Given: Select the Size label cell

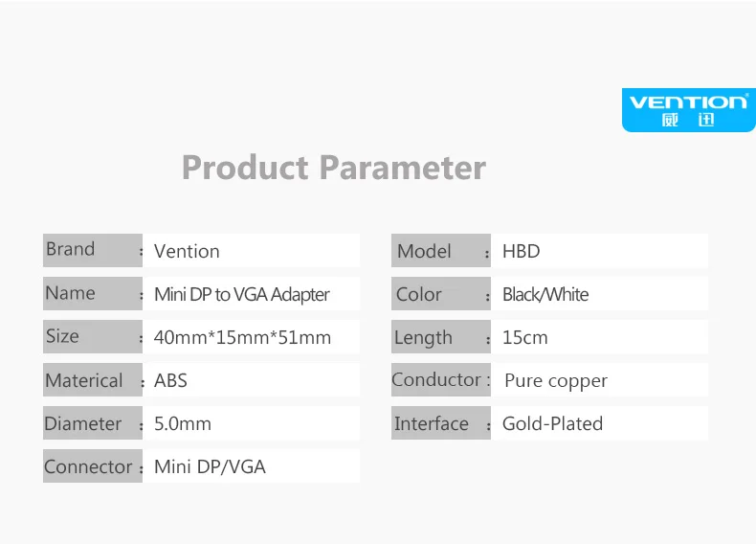Looking at the screenshot, I should click(93, 336).
